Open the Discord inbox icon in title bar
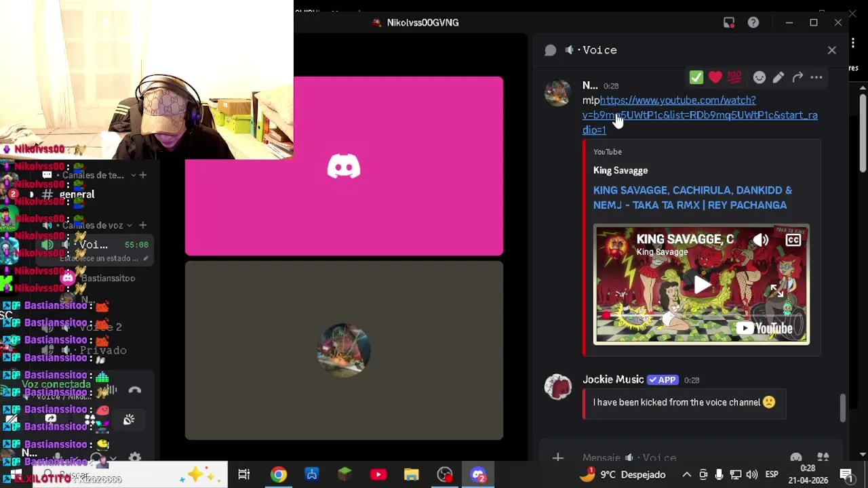This screenshot has height=488, width=868. coord(729,22)
